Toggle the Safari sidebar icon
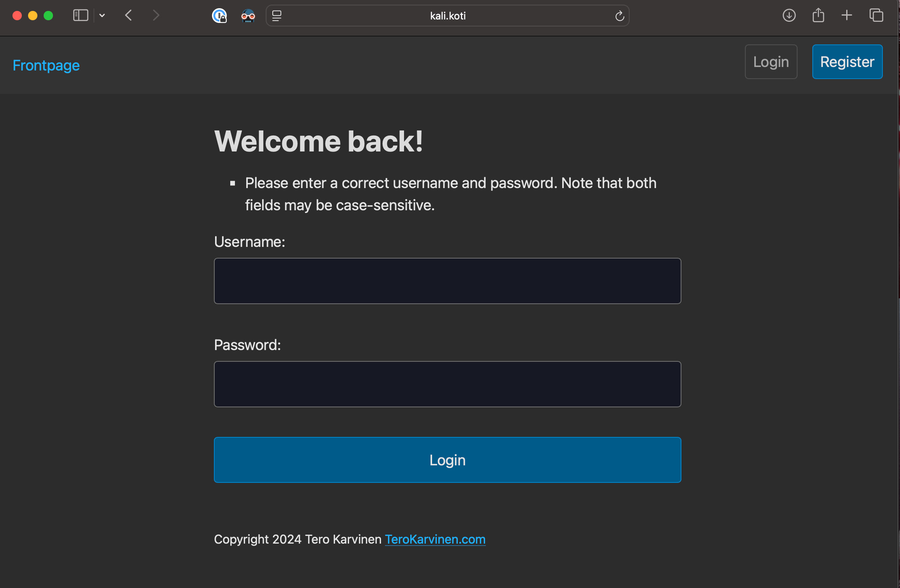The height and width of the screenshot is (588, 900). coord(81,16)
